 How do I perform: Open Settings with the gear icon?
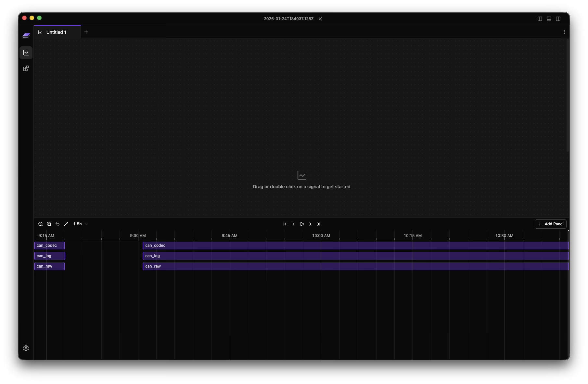[x=26, y=348]
